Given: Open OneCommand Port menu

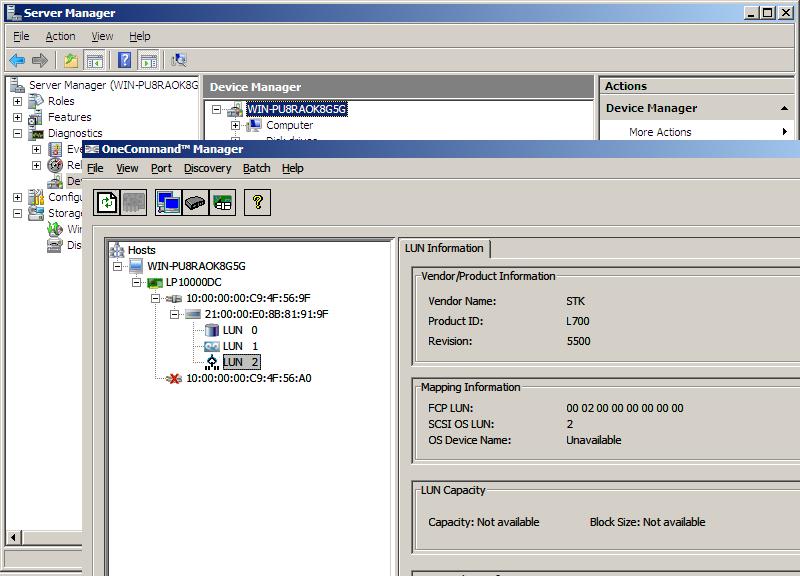Looking at the screenshot, I should [x=161, y=168].
